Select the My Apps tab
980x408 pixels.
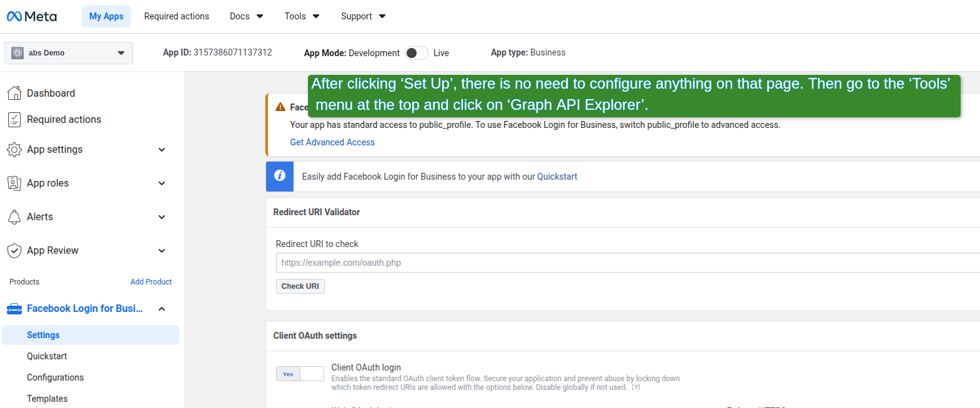106,16
